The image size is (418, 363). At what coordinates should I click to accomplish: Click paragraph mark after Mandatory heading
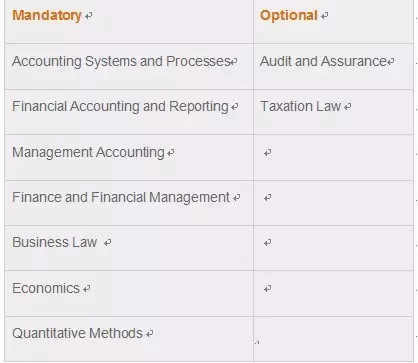click(x=88, y=16)
